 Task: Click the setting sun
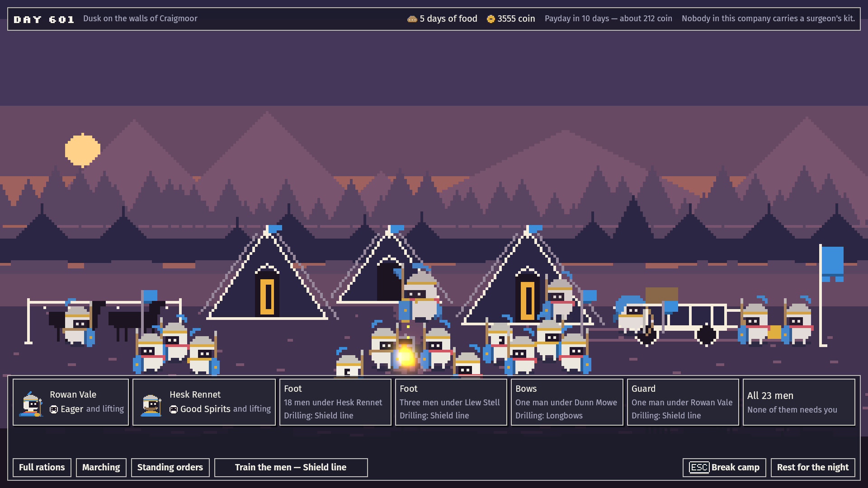[x=82, y=150]
